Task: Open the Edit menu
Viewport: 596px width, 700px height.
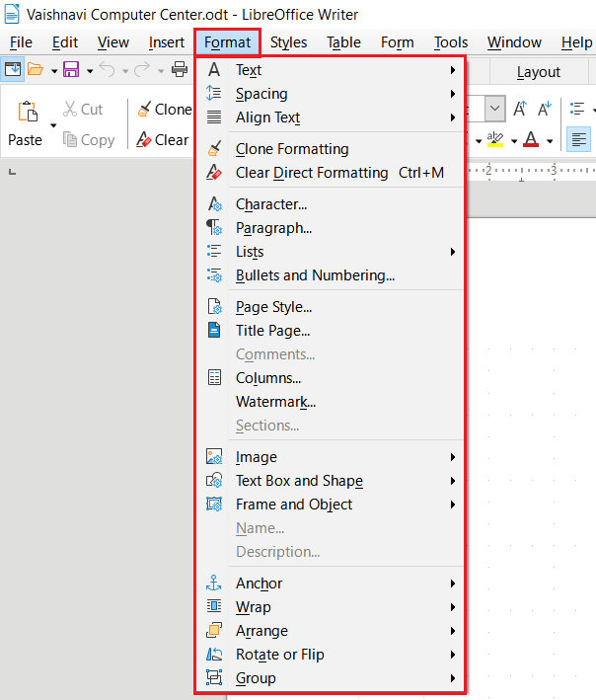Action: tap(65, 42)
